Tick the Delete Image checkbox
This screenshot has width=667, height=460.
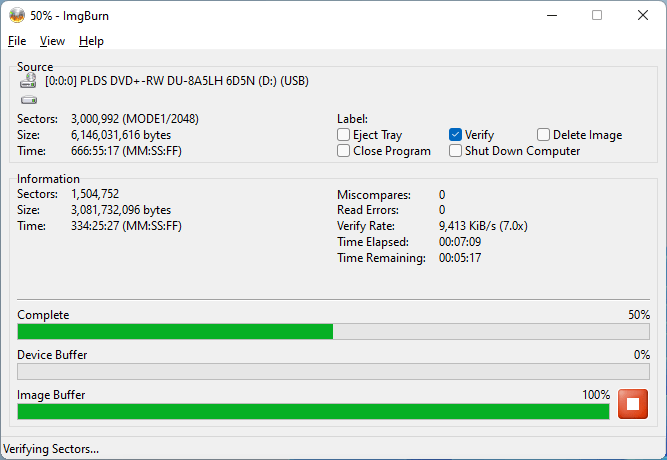pos(544,135)
